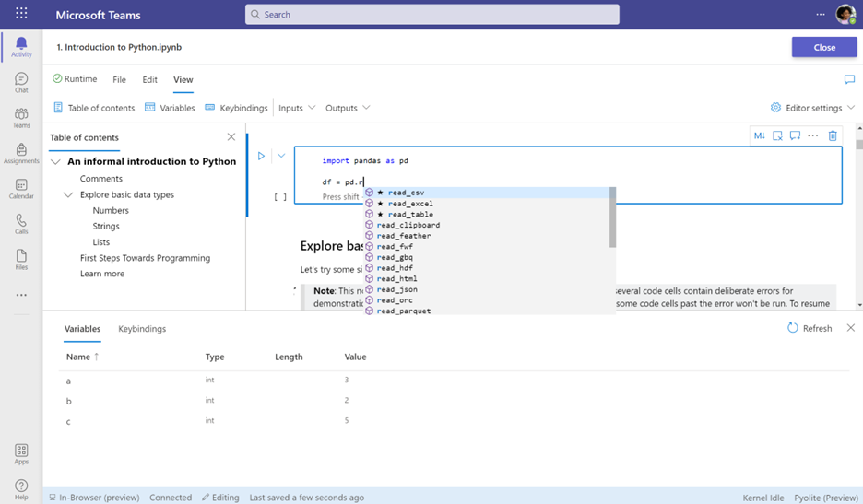Image resolution: width=863 pixels, height=504 pixels.
Task: Delete the cell with trash icon
Action: pos(833,135)
